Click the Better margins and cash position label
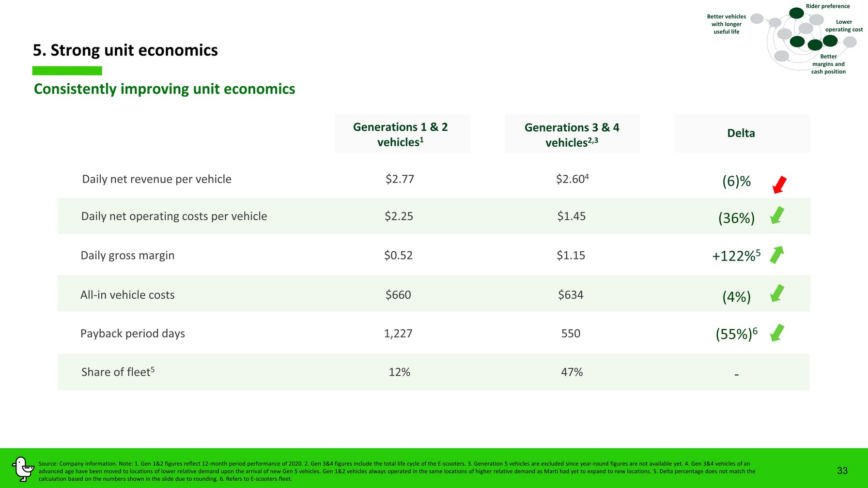Screen dimensions: 868x488 coord(828,64)
